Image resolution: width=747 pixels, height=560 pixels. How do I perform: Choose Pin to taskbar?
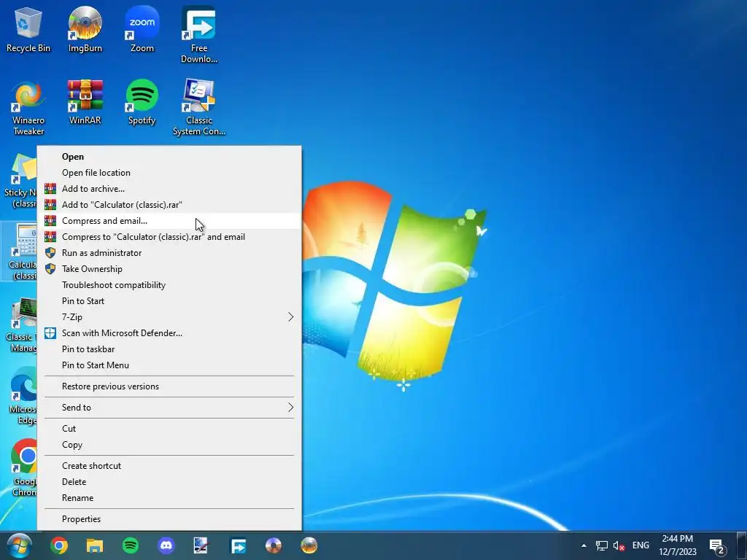click(169, 349)
